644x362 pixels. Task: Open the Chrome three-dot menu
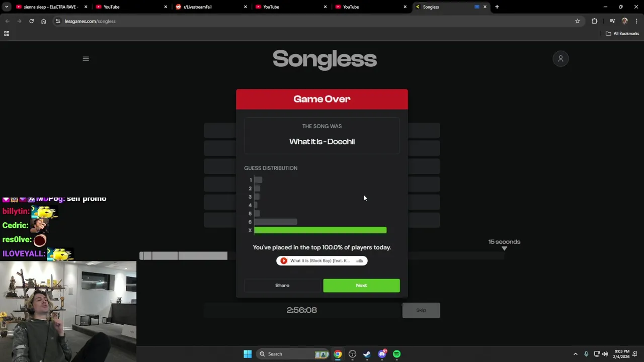click(637, 21)
